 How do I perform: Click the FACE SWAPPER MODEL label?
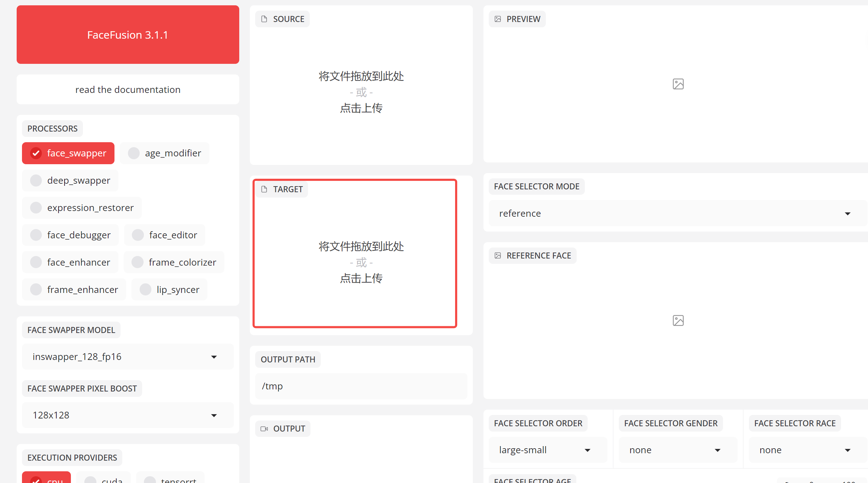point(71,330)
